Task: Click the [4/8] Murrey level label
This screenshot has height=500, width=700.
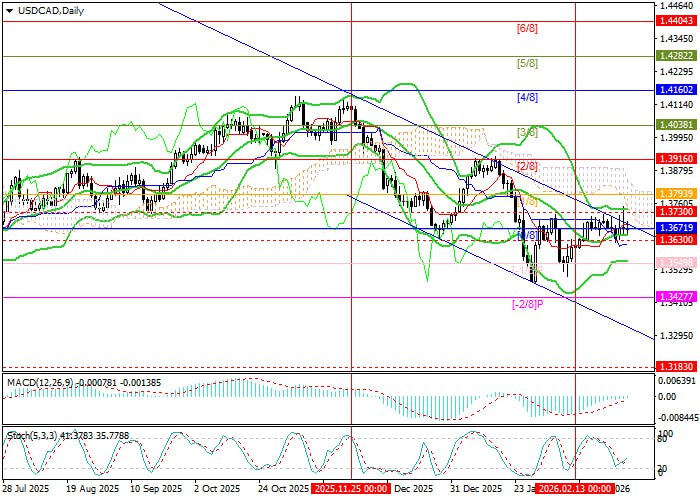Action: click(528, 98)
